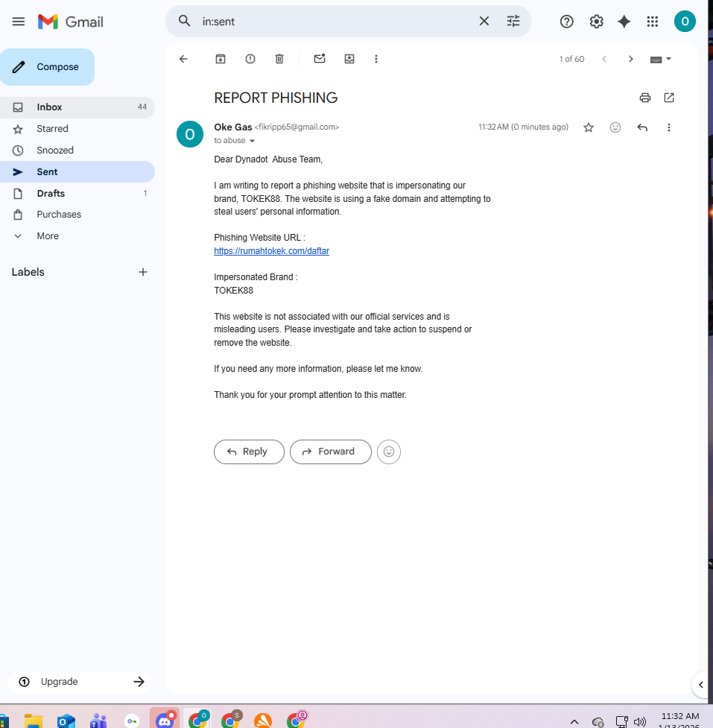Mark the email as unread

point(320,59)
